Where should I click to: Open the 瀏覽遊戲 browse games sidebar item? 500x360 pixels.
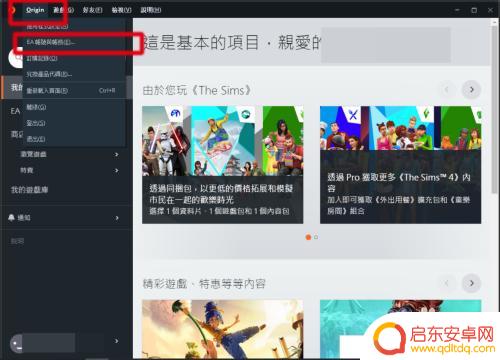pyautogui.click(x=33, y=154)
